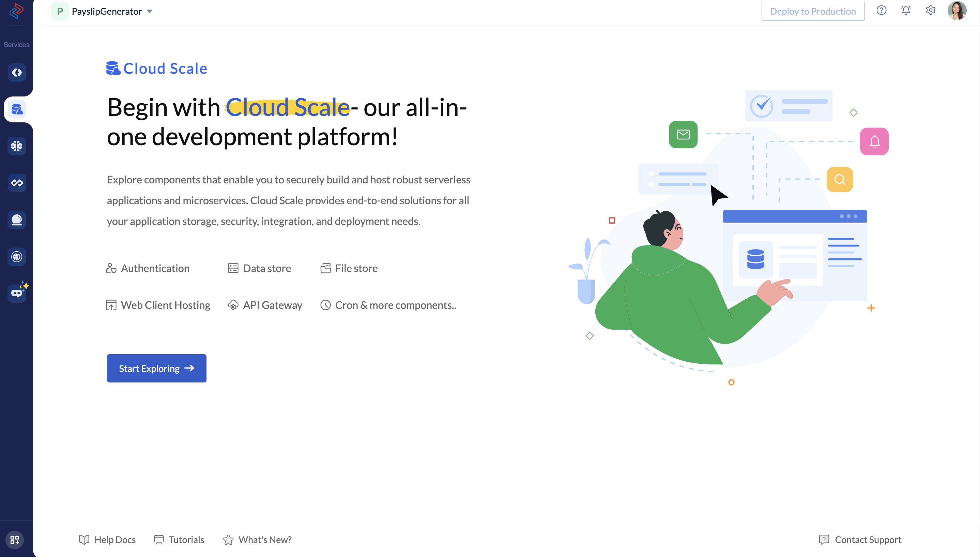Click Deploy to Production button
Image resolution: width=980 pixels, height=557 pixels.
tap(812, 11)
